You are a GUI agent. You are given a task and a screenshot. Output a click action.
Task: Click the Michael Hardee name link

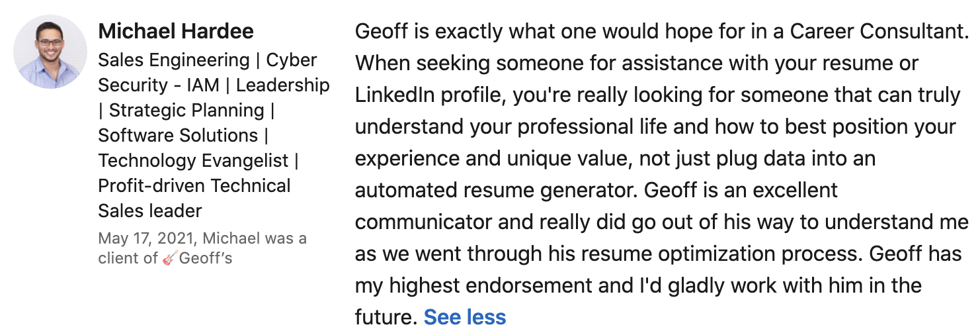pyautogui.click(x=176, y=31)
